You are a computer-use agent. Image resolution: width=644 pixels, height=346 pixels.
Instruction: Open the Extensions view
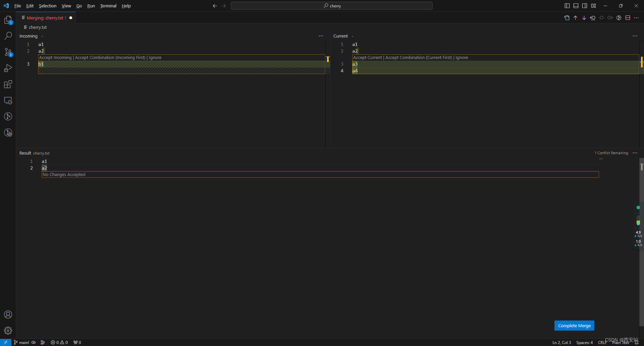(x=8, y=84)
